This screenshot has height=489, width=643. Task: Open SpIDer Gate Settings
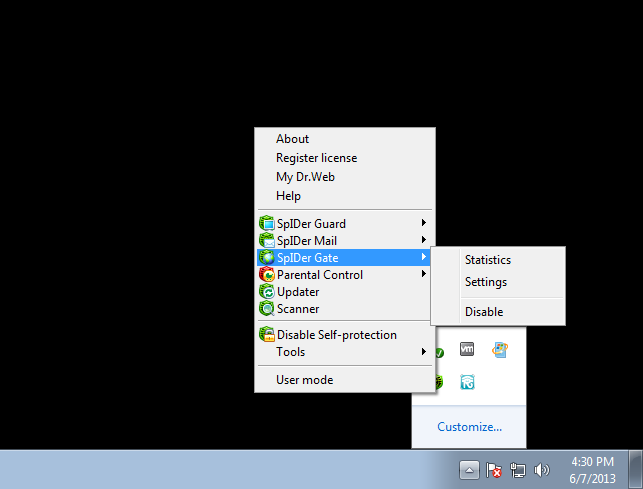[486, 282]
